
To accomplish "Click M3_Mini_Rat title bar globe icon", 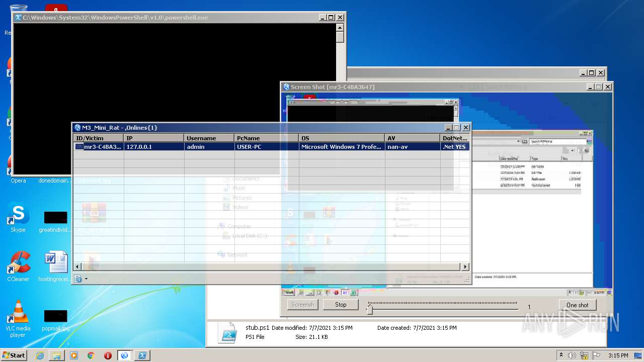I will pyautogui.click(x=77, y=128).
